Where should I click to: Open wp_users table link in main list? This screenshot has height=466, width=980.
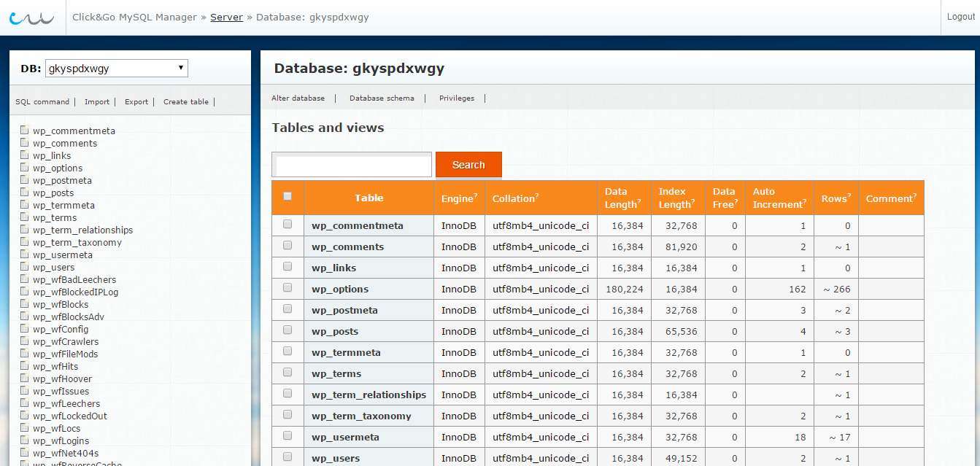click(336, 458)
